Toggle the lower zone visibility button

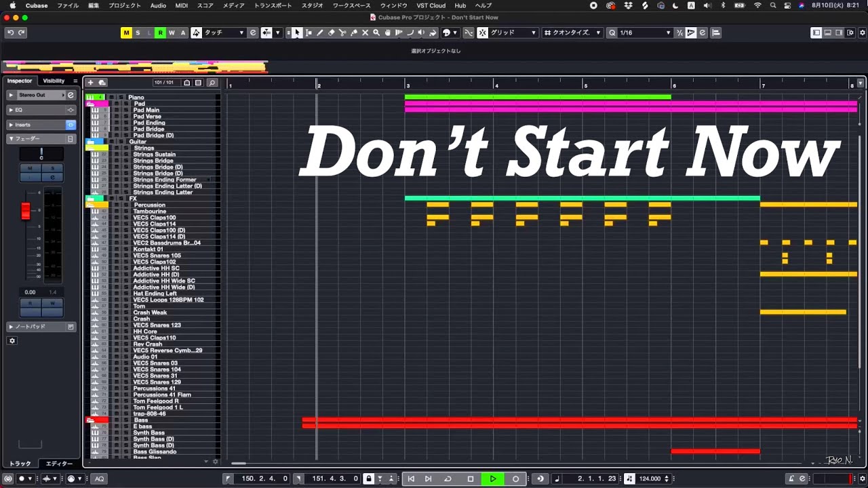pos(828,33)
